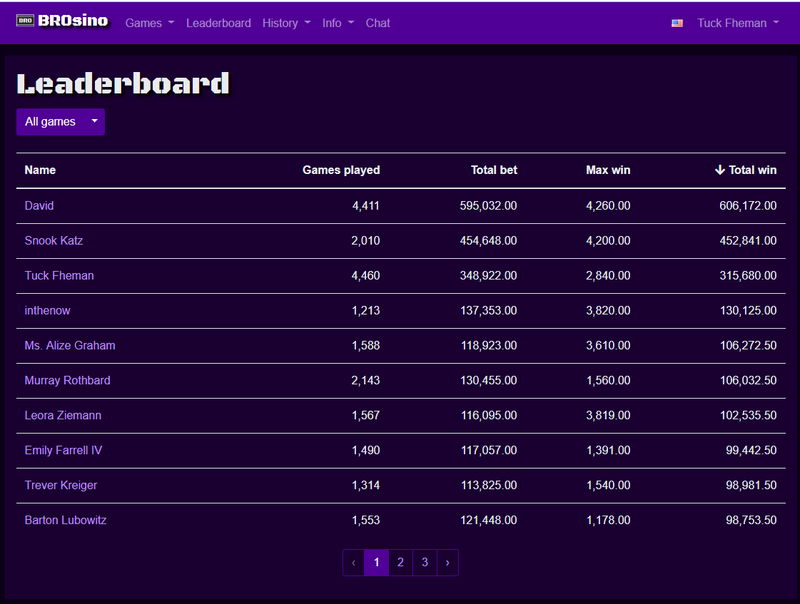Image resolution: width=800 pixels, height=604 pixels.
Task: Click Alize Graham total win 106,272.50
Action: pos(748,345)
